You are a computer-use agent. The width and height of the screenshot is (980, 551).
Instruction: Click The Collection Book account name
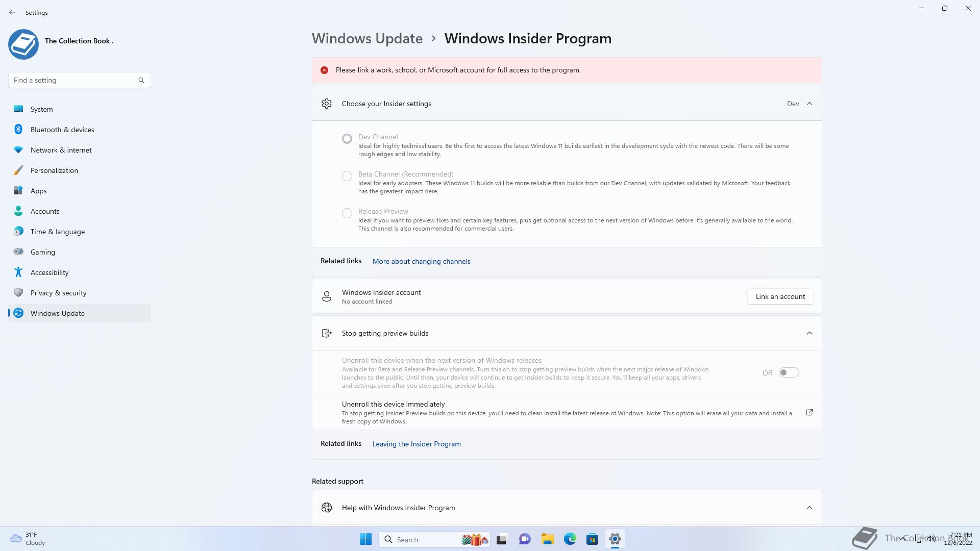tap(79, 41)
